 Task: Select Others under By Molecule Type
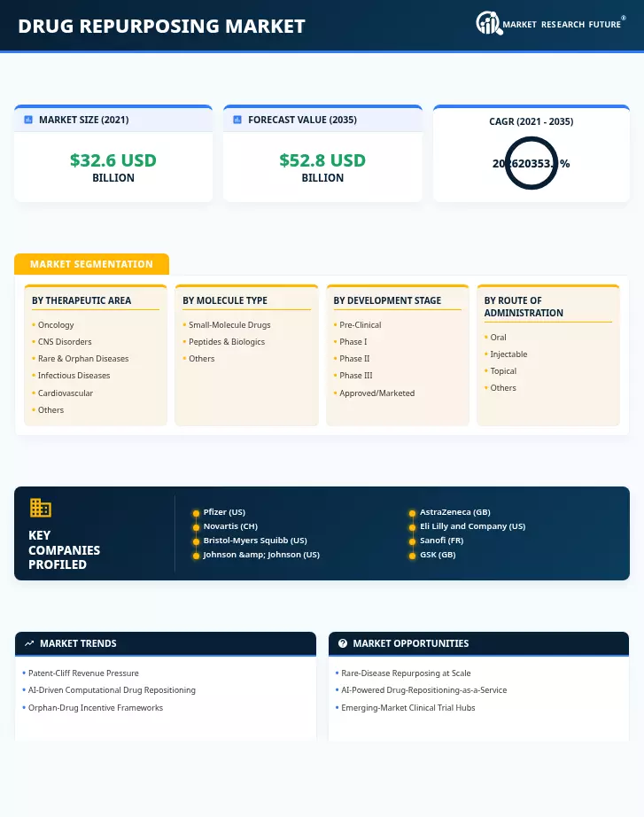pos(201,359)
